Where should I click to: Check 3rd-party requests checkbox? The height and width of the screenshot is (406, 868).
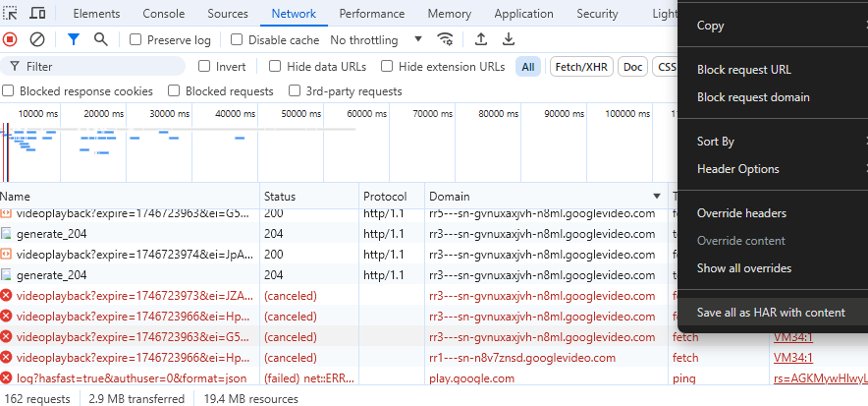point(295,90)
